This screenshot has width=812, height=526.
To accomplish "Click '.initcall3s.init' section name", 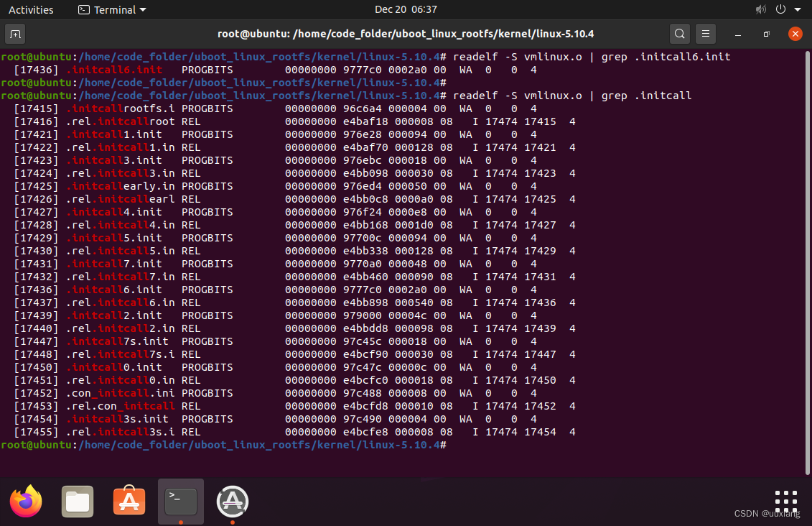I will pyautogui.click(x=117, y=420).
